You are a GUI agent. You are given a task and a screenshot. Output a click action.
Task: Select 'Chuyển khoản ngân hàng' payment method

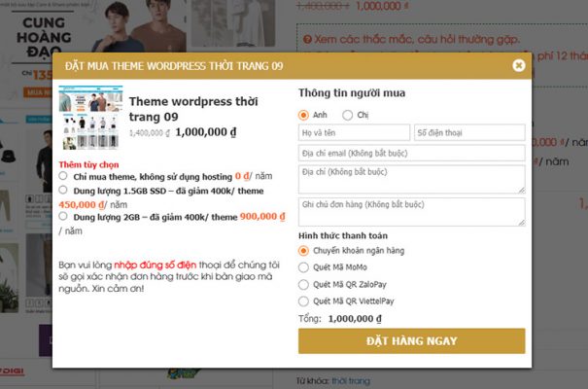coord(304,251)
